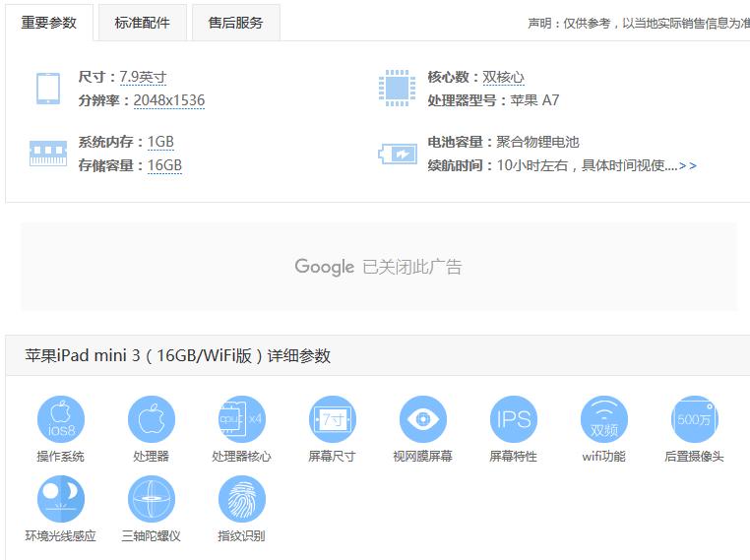Viewport: 750px width, 560px height.
Task: Click the 环境光线感应 label text
Action: 61,536
